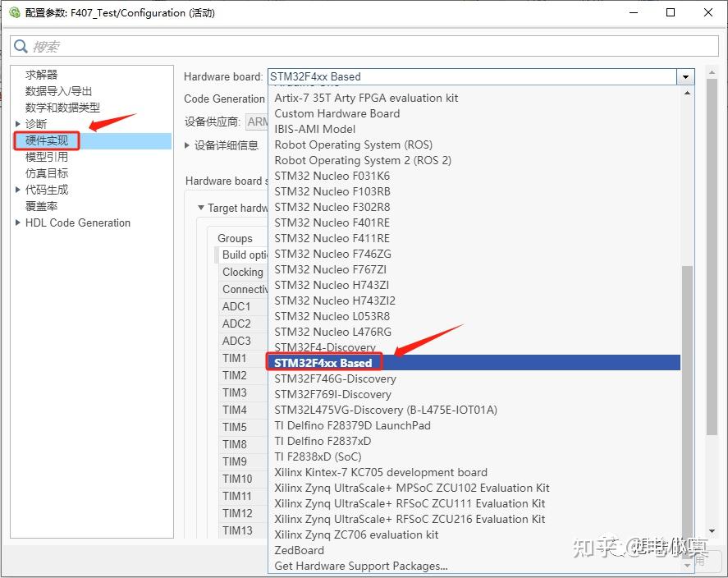Choose ZedBoard from the board list
This screenshot has height=578, width=728.
[x=298, y=550]
